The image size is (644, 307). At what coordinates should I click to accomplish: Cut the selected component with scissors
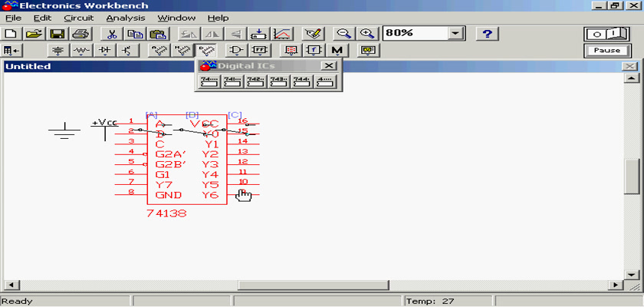coord(111,34)
